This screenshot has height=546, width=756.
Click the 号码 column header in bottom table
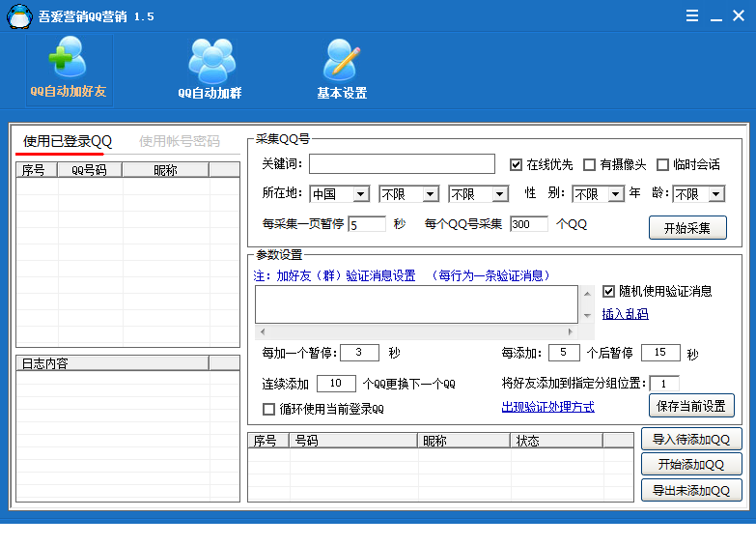pyautogui.click(x=353, y=441)
